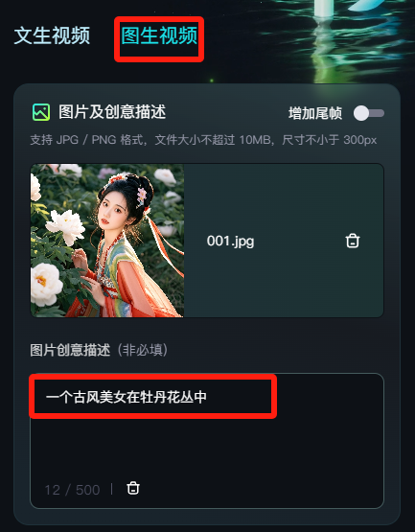Image resolution: width=415 pixels, height=532 pixels.
Task: Click the 12 / 500 character counter
Action: [72, 490]
